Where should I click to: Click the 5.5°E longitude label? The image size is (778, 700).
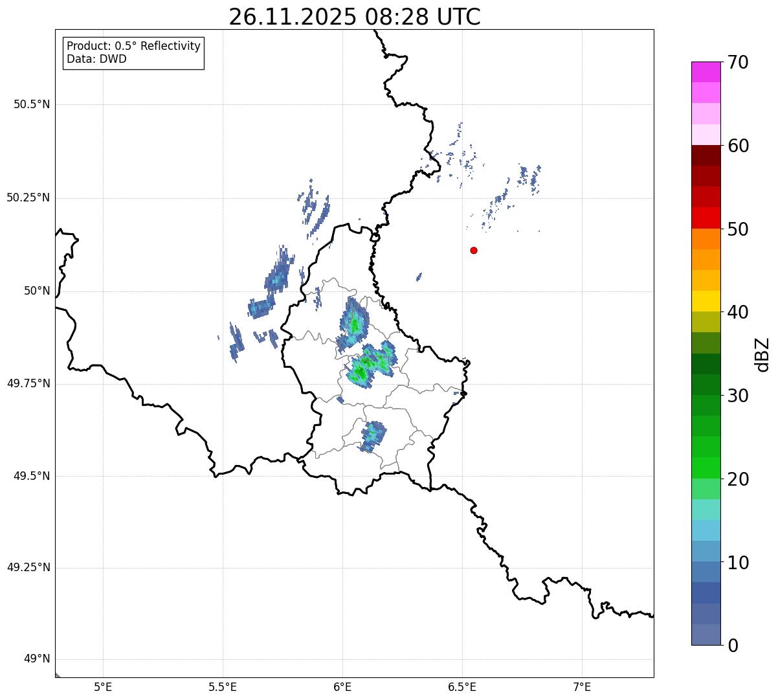tap(223, 687)
